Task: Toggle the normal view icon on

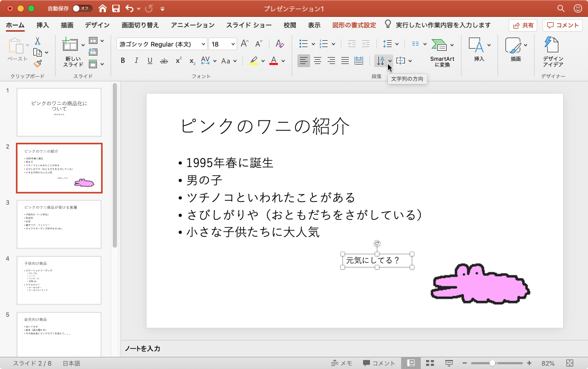Action: [411, 363]
